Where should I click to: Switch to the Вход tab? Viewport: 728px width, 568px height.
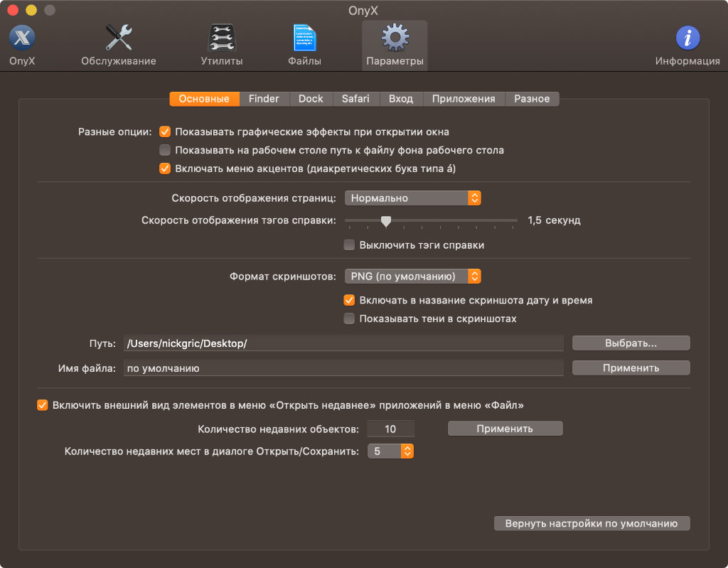(x=401, y=99)
